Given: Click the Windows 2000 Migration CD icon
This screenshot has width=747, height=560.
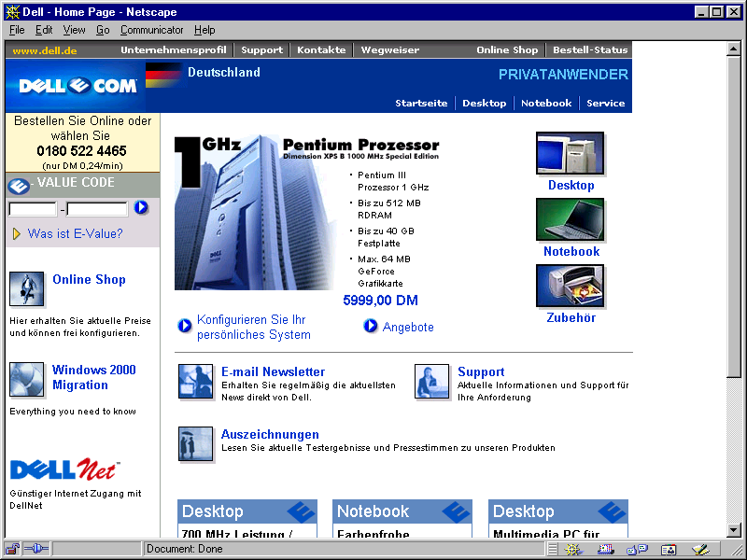Looking at the screenshot, I should point(27,380).
